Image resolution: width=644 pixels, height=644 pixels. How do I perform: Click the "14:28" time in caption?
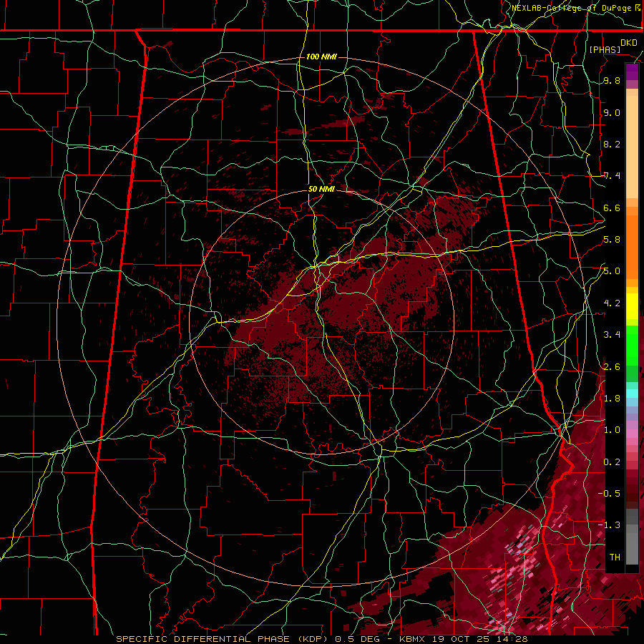point(511,639)
